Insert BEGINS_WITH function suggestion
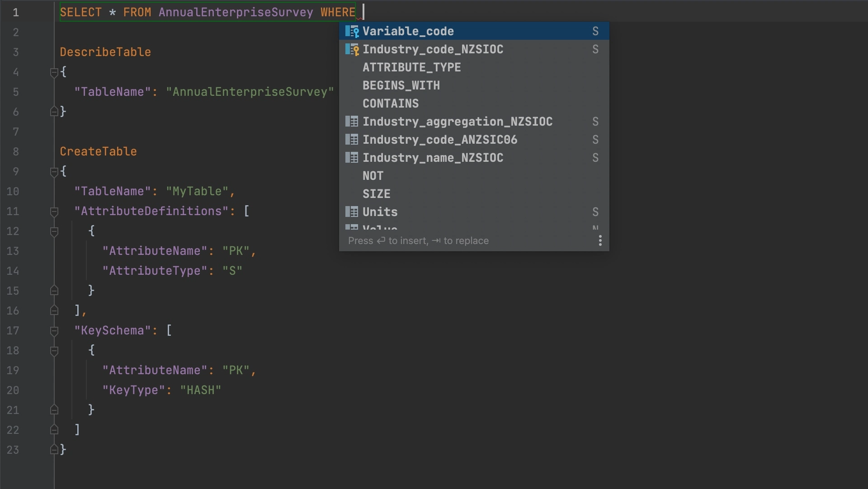The width and height of the screenshot is (868, 489). [474, 85]
